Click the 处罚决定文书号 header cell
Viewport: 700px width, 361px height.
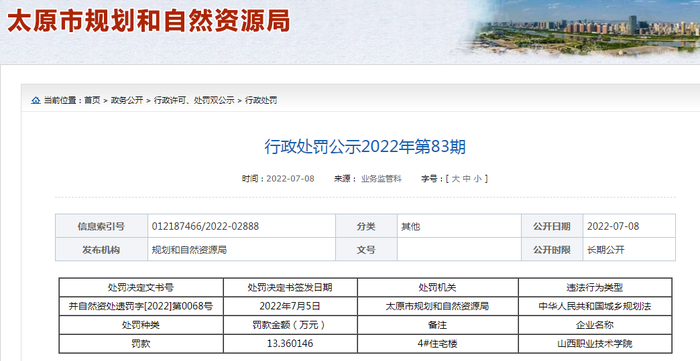141,287
